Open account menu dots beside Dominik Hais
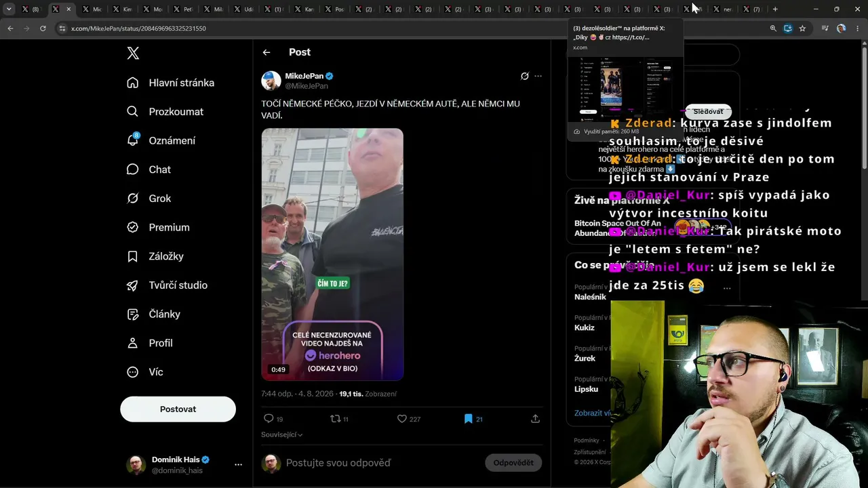The height and width of the screenshot is (488, 868). click(x=238, y=465)
